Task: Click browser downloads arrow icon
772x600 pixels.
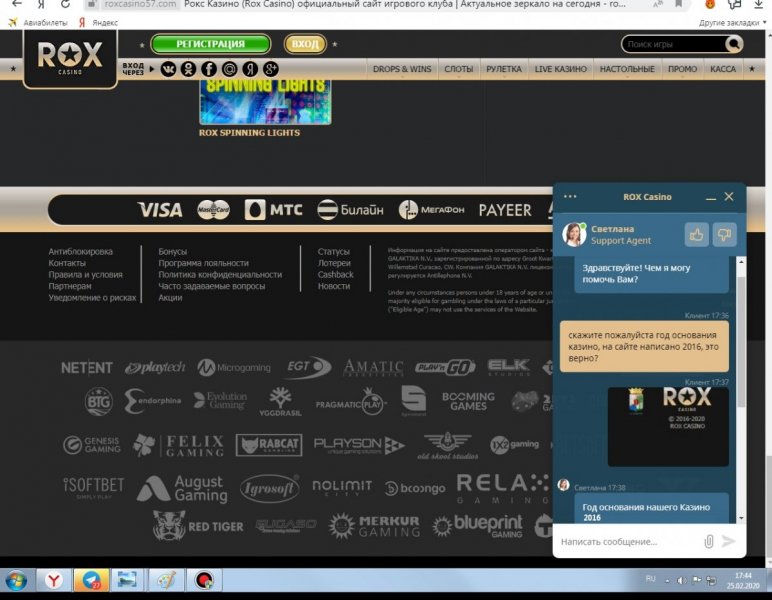Action: pos(759,4)
